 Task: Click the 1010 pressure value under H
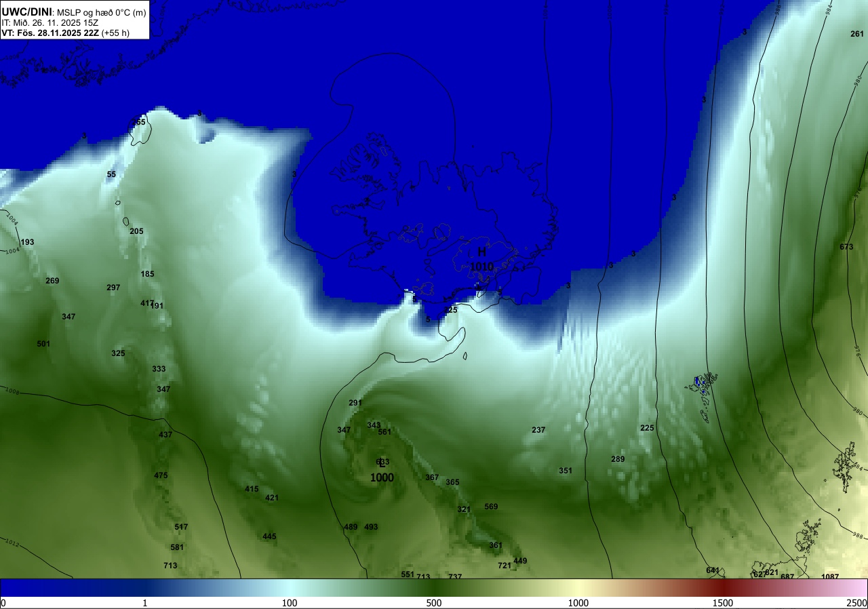(481, 267)
